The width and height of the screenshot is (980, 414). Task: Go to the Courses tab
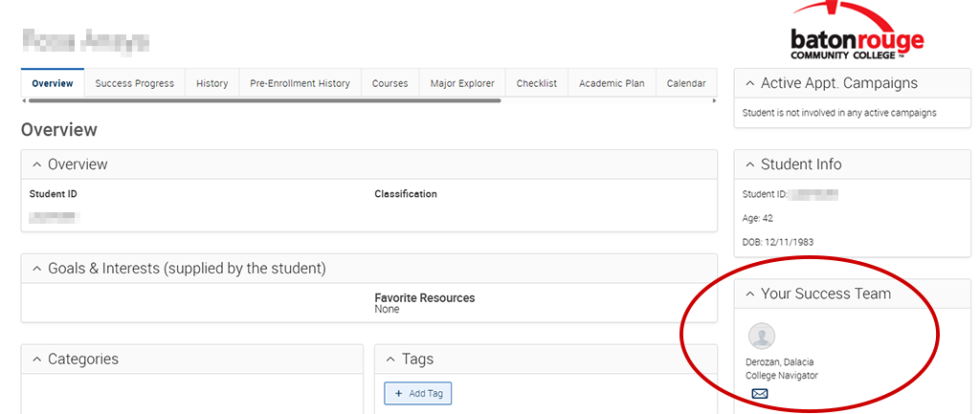[390, 83]
